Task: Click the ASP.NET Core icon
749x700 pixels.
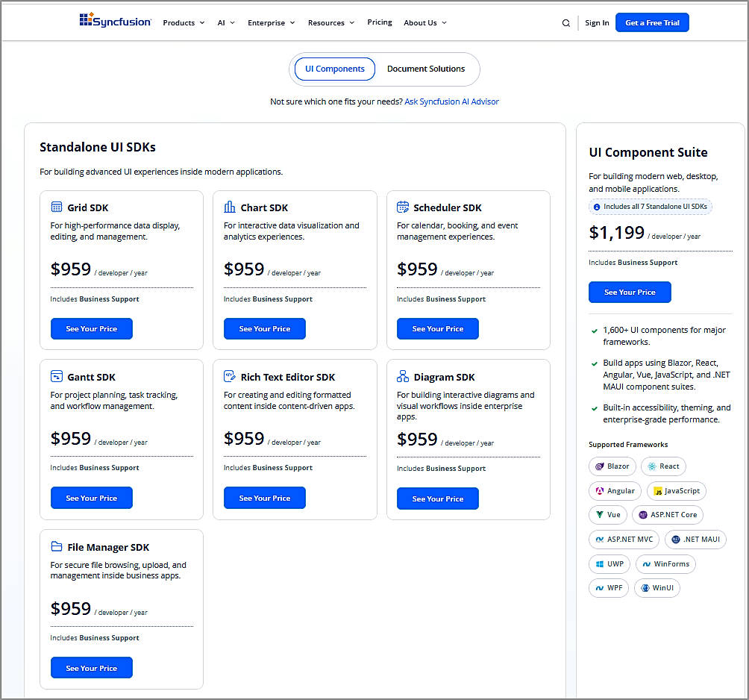Action: (x=643, y=515)
